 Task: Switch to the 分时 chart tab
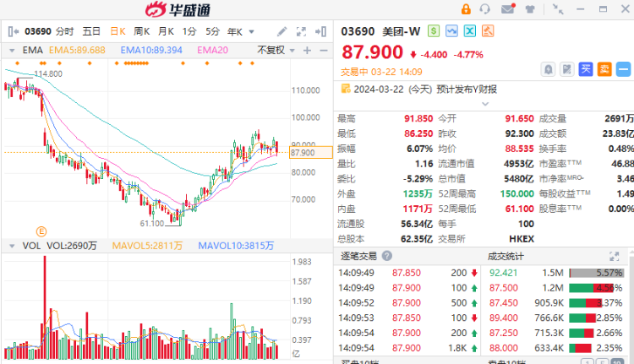(x=65, y=31)
